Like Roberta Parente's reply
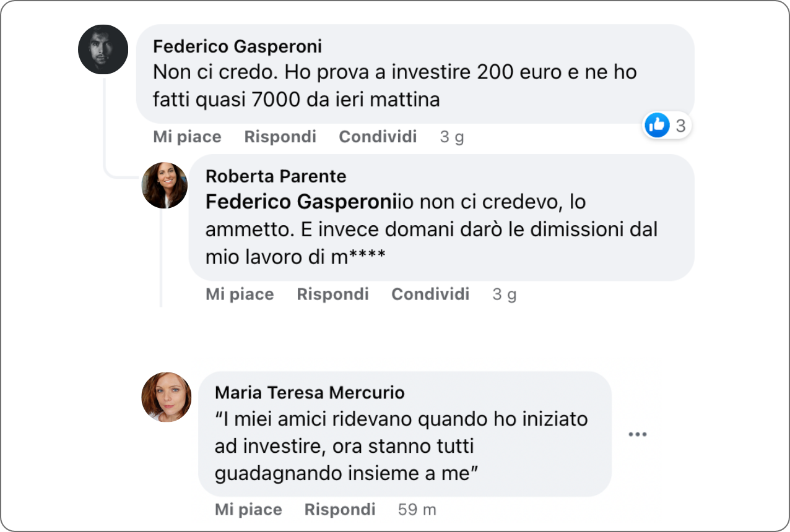The image size is (790, 532). pyautogui.click(x=240, y=294)
